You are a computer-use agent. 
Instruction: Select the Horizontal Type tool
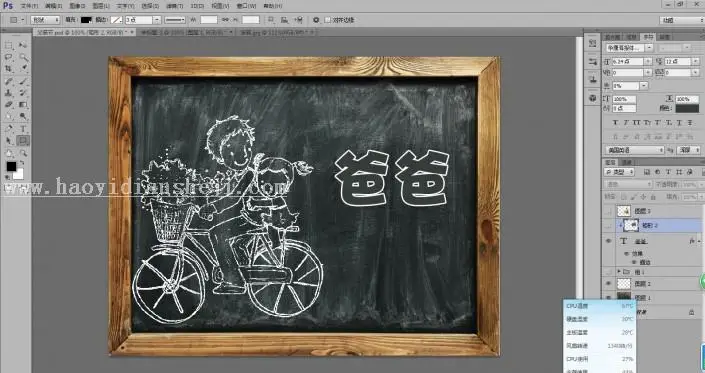pyautogui.click(x=23, y=129)
